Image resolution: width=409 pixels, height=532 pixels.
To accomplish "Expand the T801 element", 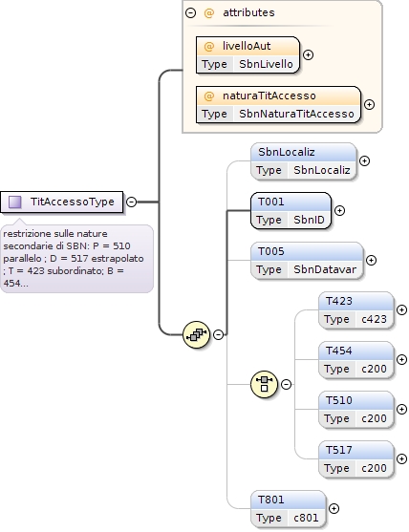I will (334, 508).
